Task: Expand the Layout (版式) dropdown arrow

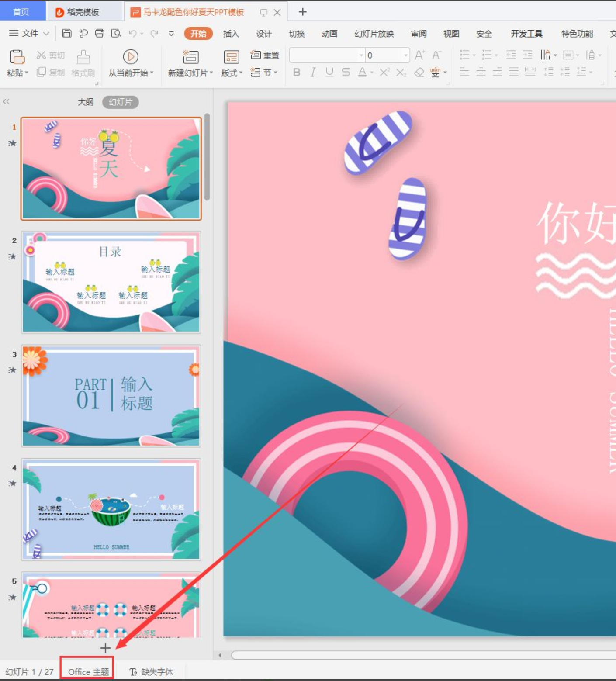Action: coord(241,73)
